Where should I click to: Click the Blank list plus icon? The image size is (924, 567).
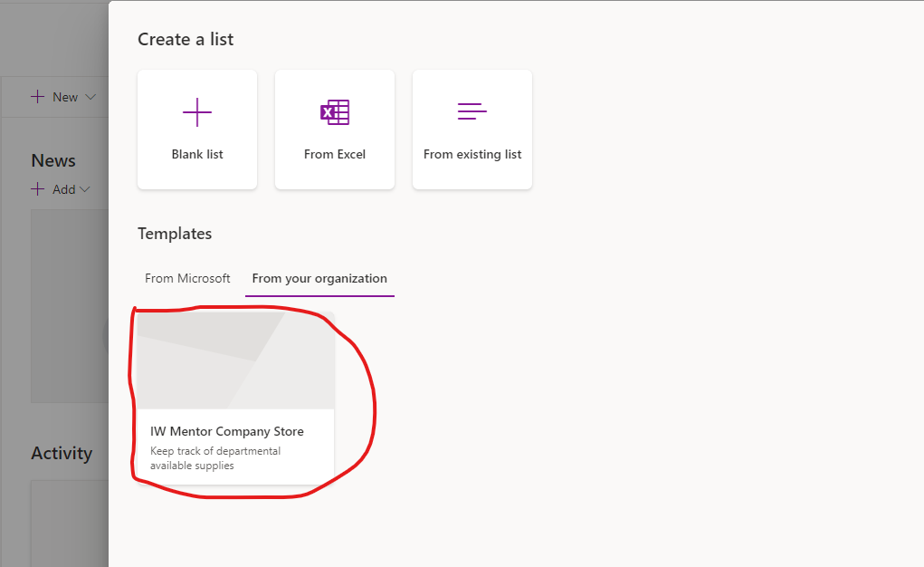[196, 112]
